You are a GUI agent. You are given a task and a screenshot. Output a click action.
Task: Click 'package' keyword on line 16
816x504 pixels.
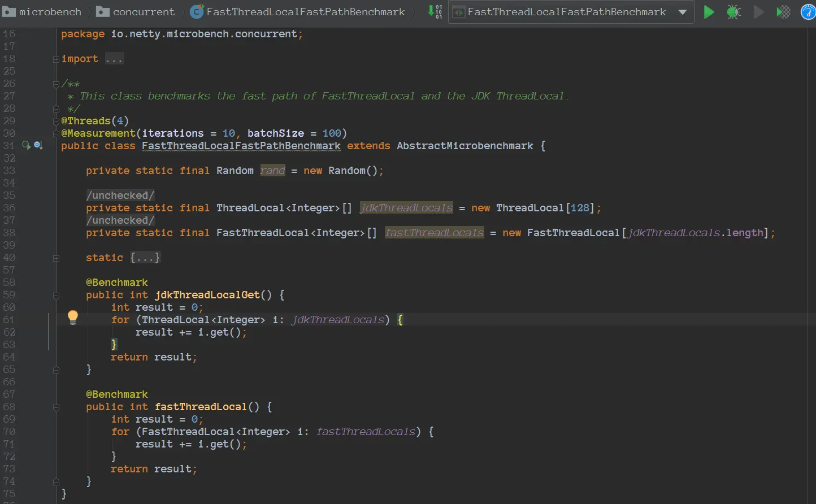click(83, 34)
